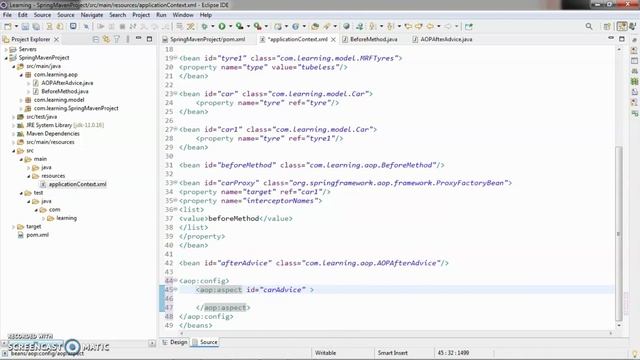Open the Terminal toolbar icon
This screenshot has width=640, height=360.
pyautogui.click(x=73, y=27)
